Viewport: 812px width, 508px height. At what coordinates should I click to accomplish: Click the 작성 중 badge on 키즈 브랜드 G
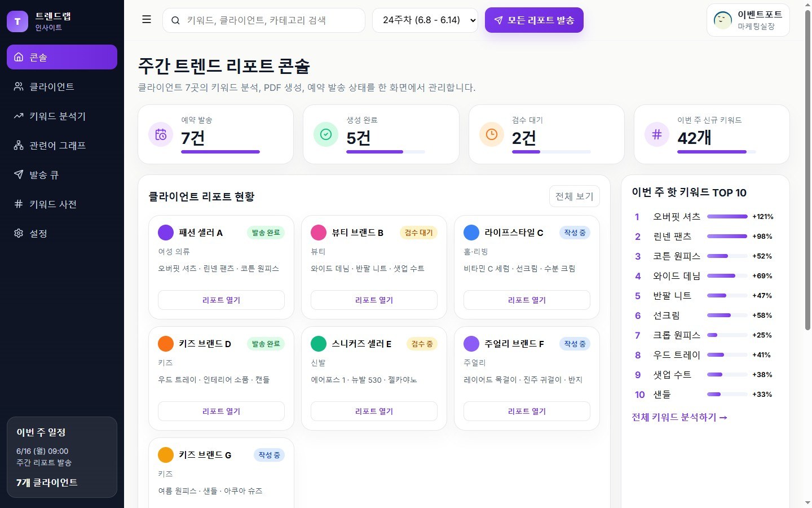pos(269,455)
